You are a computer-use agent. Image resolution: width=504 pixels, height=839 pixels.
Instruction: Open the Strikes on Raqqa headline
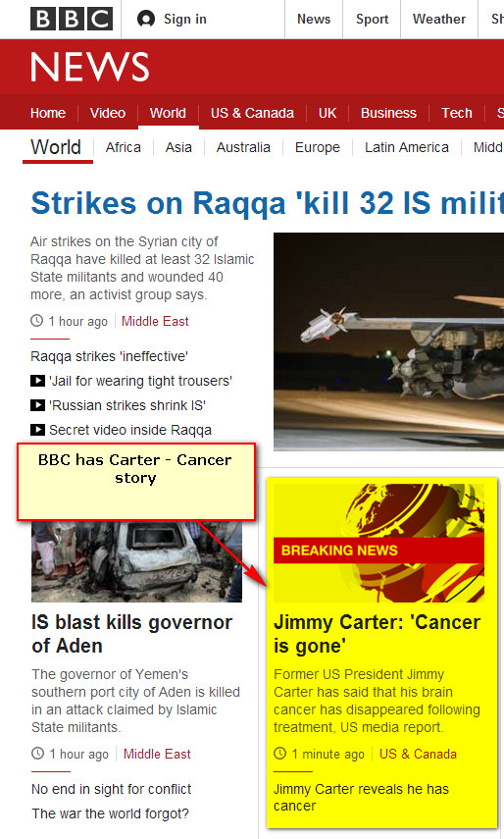coord(268,203)
